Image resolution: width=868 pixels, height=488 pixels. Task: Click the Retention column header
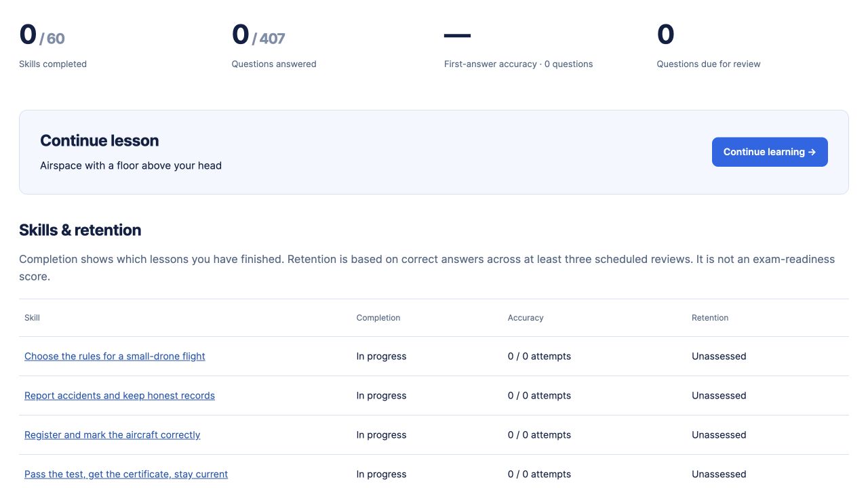click(x=710, y=318)
